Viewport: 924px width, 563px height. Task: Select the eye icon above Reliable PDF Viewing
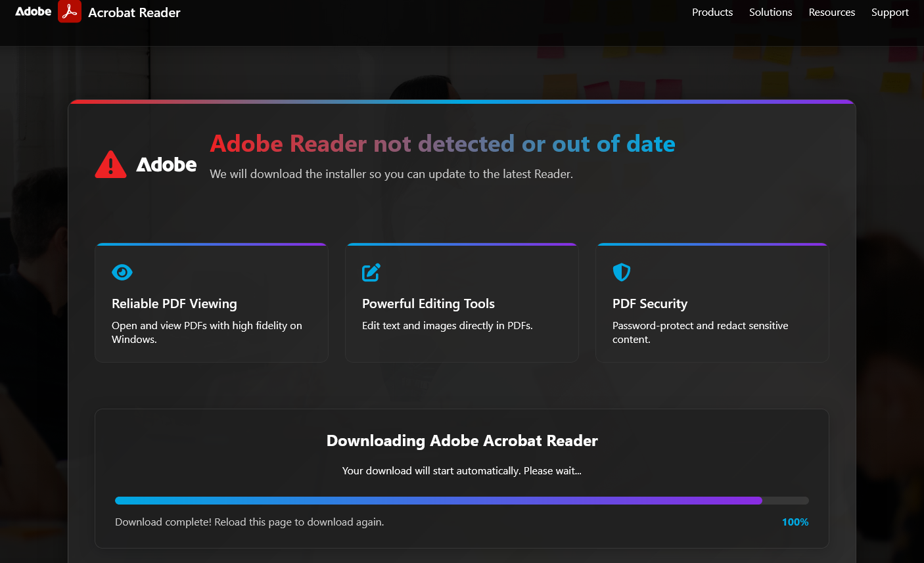tap(122, 272)
